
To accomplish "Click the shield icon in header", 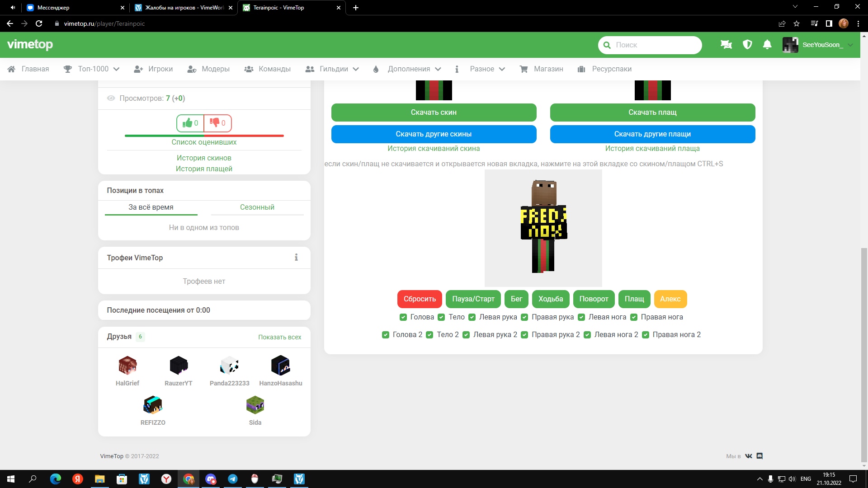I will (x=747, y=45).
